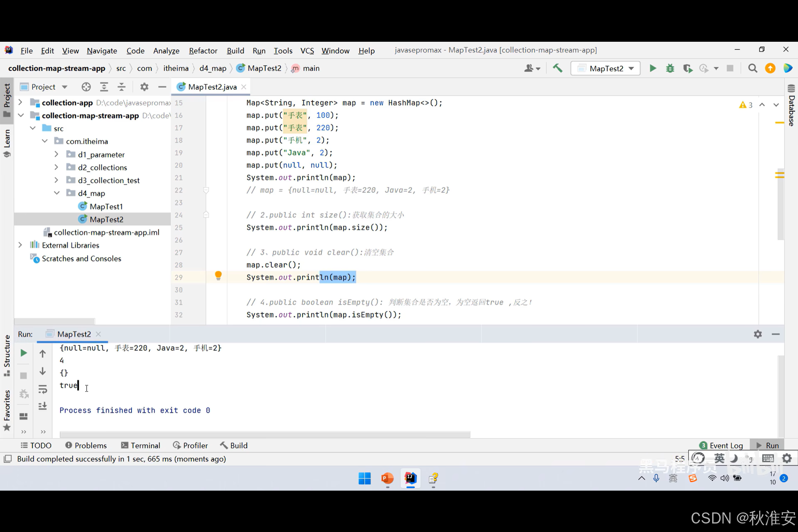This screenshot has width=798, height=532.
Task: Click the Run console horizontal scrollbar
Action: (265, 434)
